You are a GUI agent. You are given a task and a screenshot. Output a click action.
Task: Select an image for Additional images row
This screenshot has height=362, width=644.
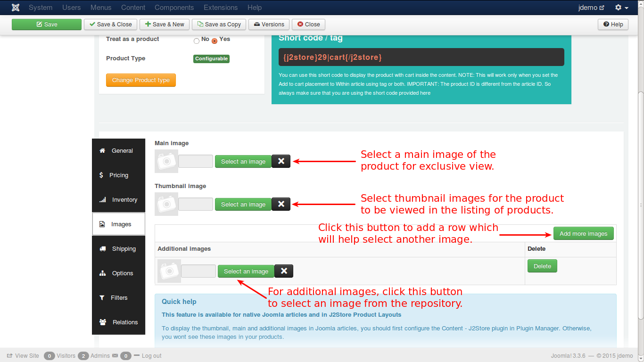246,271
